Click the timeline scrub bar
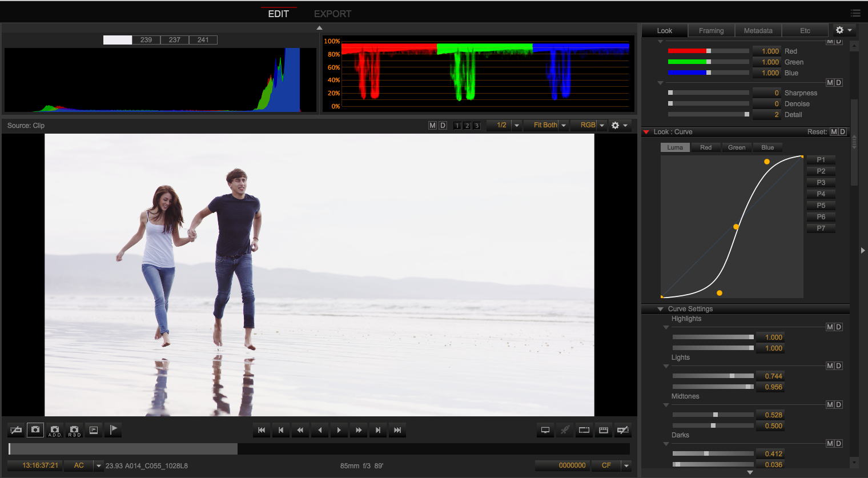Image resolution: width=868 pixels, height=478 pixels. 319,449
